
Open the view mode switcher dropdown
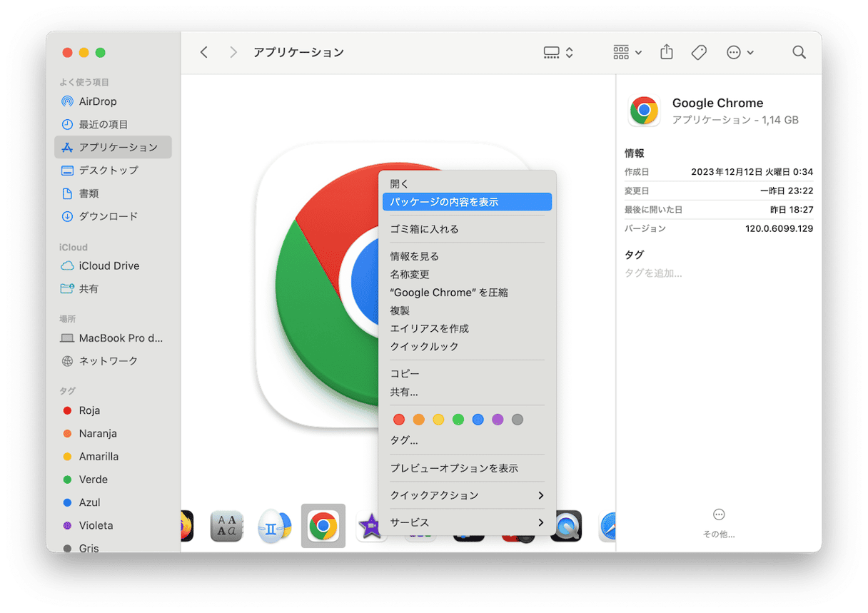pyautogui.click(x=557, y=52)
